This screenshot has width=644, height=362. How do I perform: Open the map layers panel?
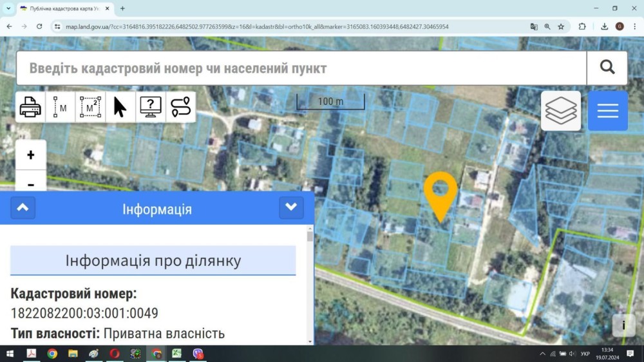coord(561,111)
